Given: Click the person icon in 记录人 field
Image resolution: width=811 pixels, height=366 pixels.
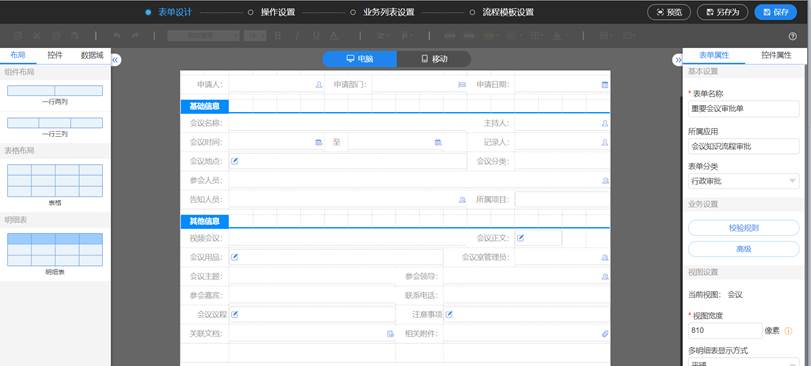Looking at the screenshot, I should pos(605,143).
